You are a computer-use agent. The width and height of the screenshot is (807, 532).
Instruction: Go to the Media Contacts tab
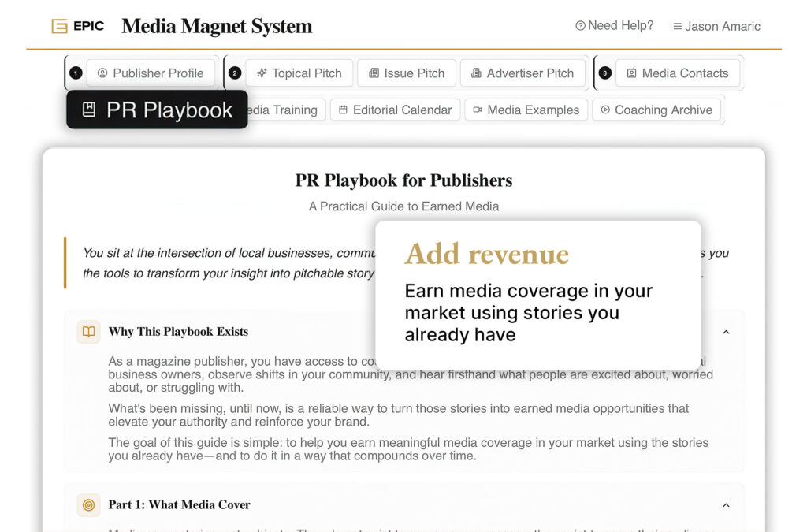pos(678,73)
